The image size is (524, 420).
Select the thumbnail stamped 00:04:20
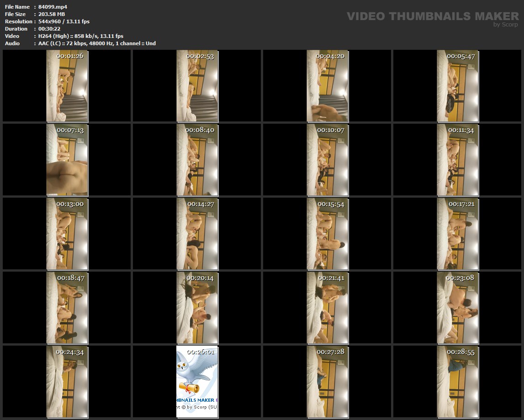pos(328,86)
